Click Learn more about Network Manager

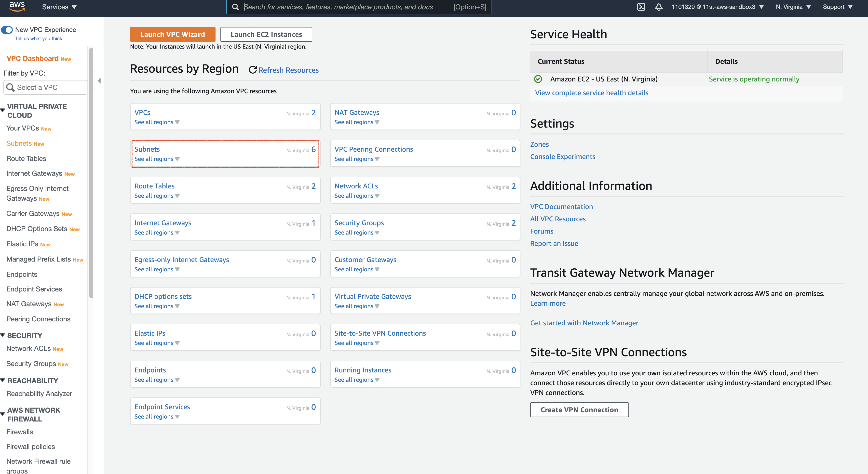548,303
